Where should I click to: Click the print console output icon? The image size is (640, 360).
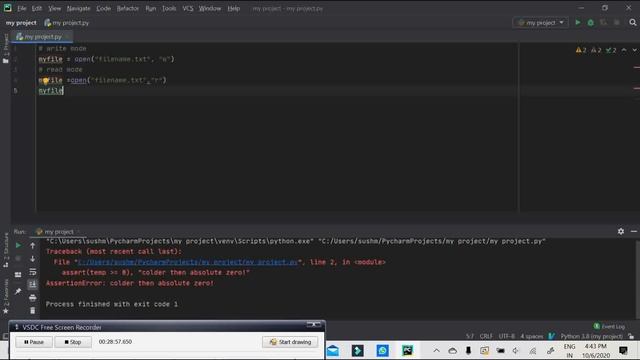pos(33,298)
